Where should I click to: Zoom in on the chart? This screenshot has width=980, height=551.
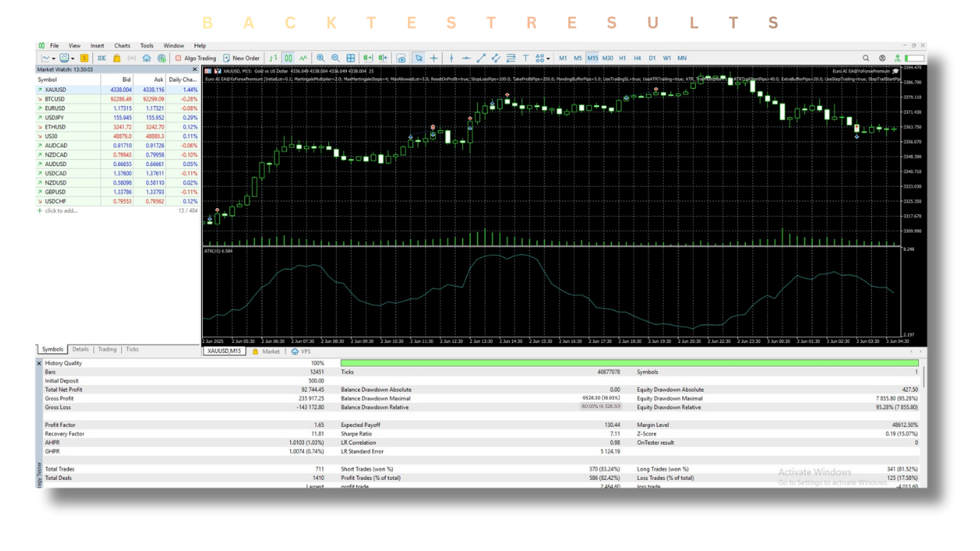coord(321,57)
